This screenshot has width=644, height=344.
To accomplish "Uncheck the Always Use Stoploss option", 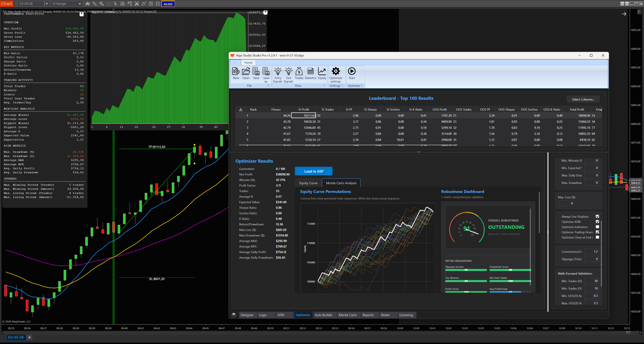I will [597, 216].
